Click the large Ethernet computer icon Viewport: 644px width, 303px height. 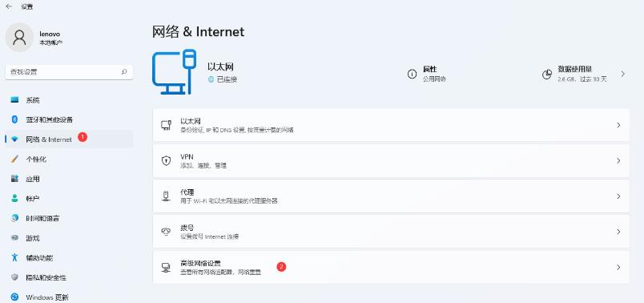(x=174, y=72)
